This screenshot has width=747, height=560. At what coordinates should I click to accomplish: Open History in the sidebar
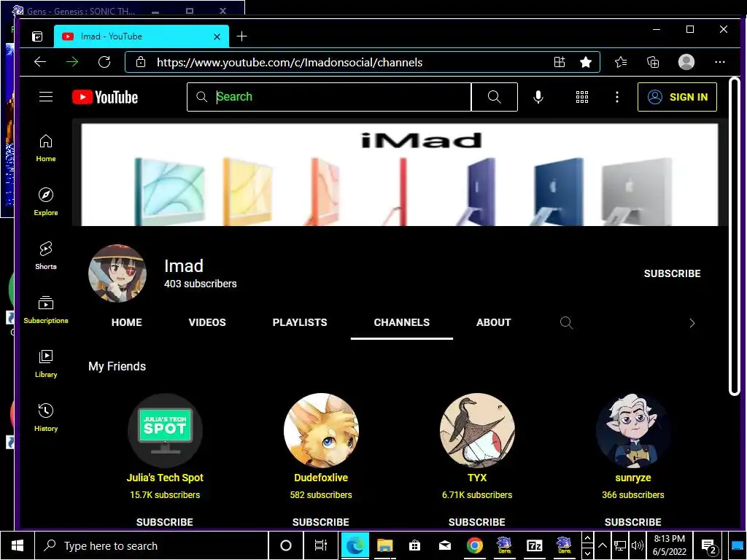pyautogui.click(x=46, y=418)
